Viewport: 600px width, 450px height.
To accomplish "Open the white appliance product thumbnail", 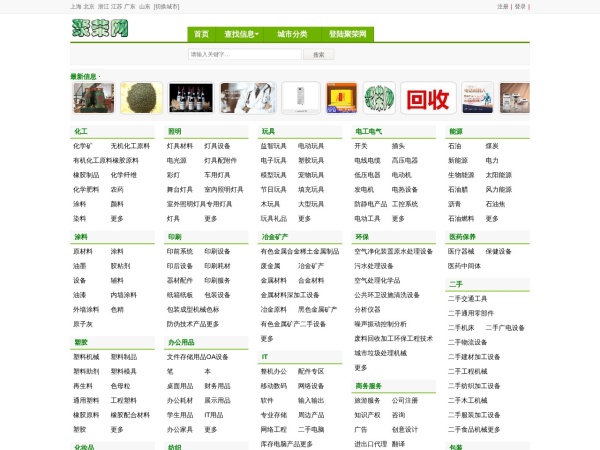I will (x=301, y=98).
